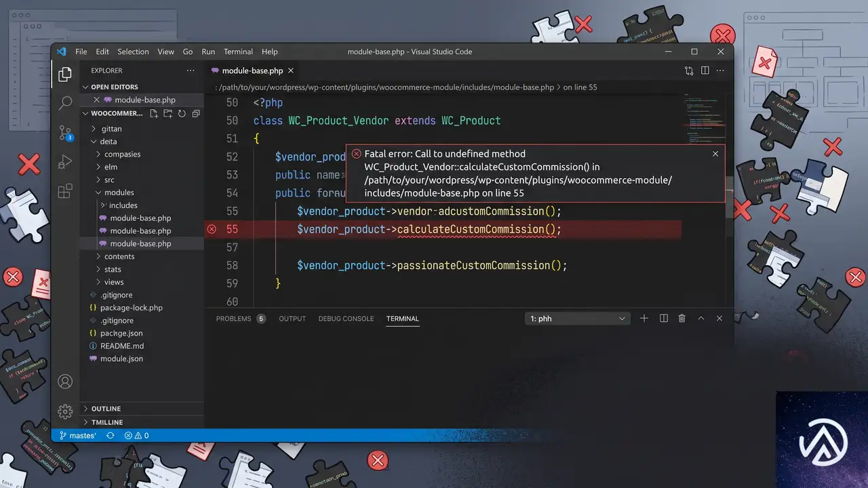868x488 pixels.
Task: Select the Terminal panel tab
Action: pos(403,319)
